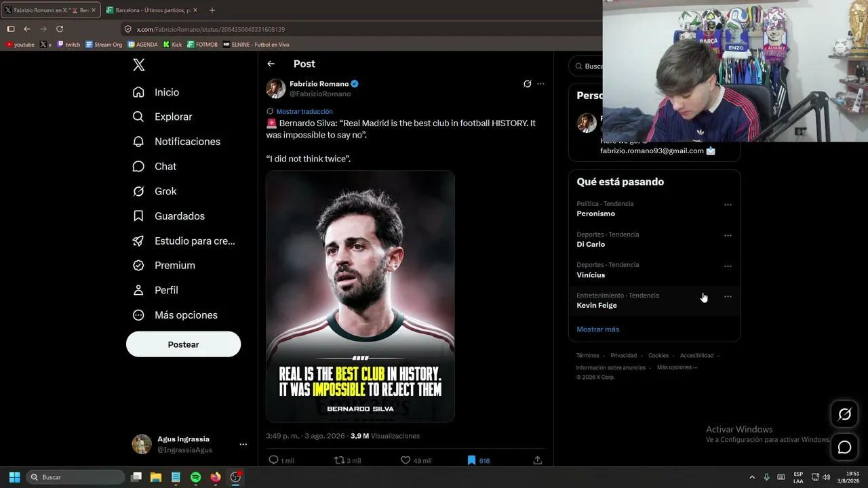This screenshot has height=488, width=868.
Task: Click the 3,9 M Visualizaciones count
Action: pyautogui.click(x=385, y=436)
